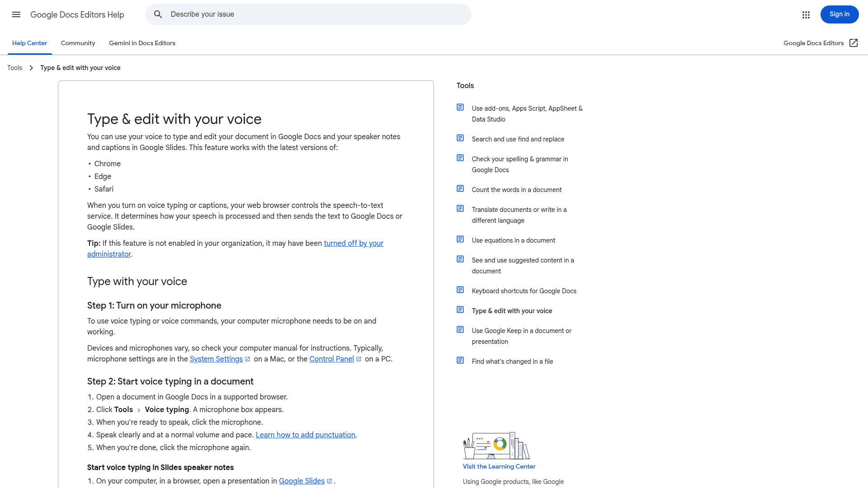
Task: Open 'Check your spelling & grammar in Google Docs'
Action: pos(520,164)
